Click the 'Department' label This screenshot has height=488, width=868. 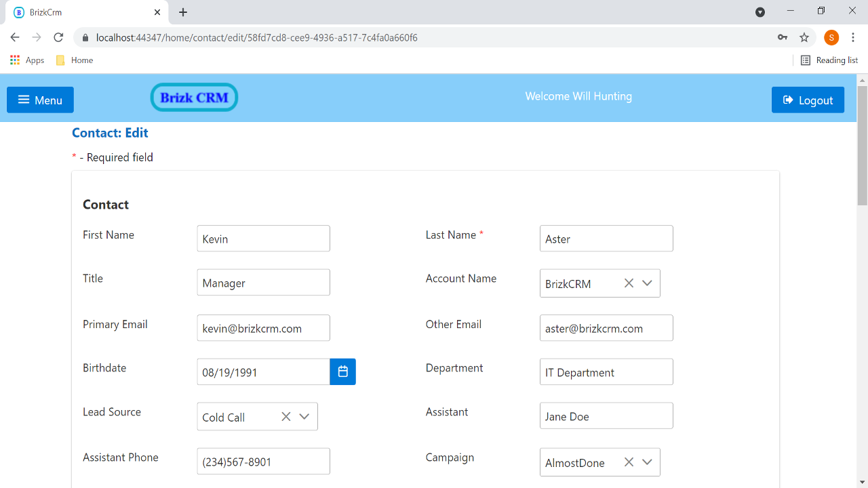point(454,368)
